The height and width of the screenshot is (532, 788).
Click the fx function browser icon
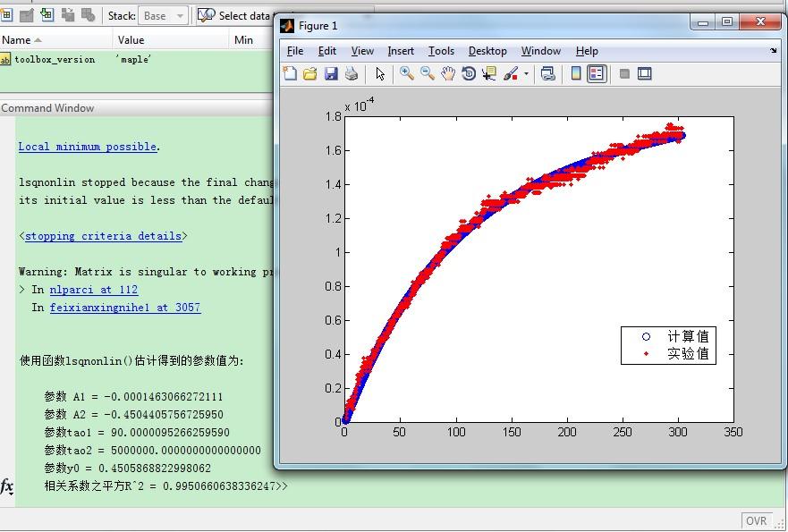(x=7, y=486)
